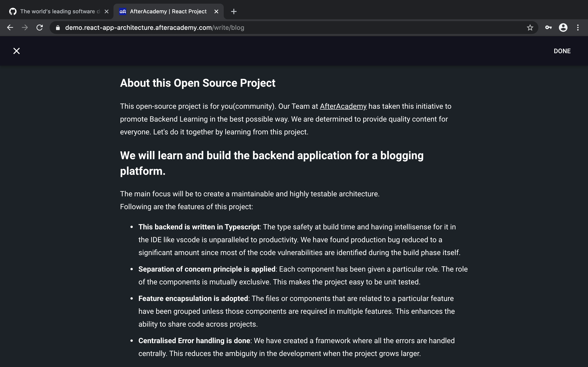The height and width of the screenshot is (367, 588).
Task: Click the bookmark star icon
Action: (x=530, y=28)
